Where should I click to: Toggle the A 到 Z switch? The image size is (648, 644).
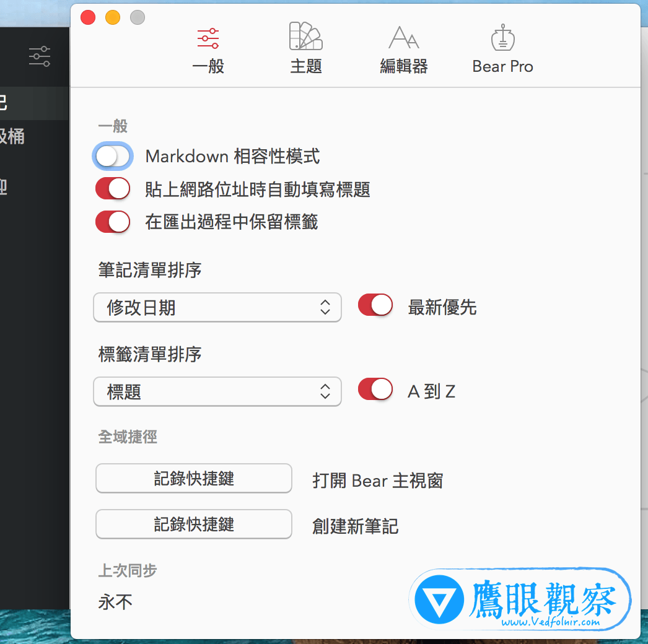click(375, 389)
